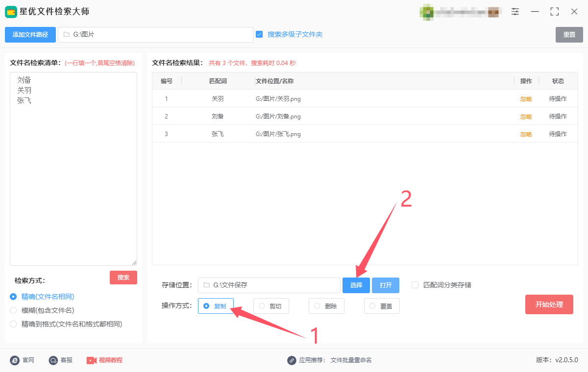Viewport: 588px width, 372px height.
Task: Click 状态 column header
Action: 558,81
